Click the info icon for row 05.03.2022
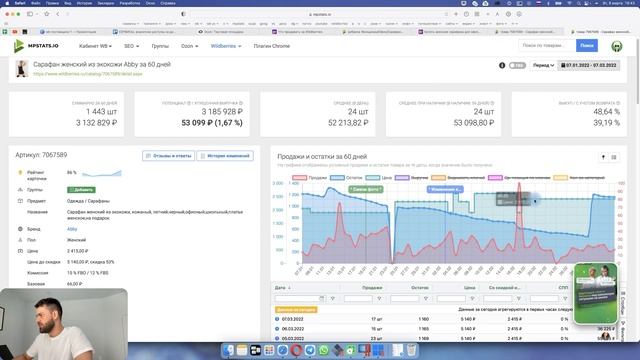Image resolution: width=640 pixels, height=360 pixels. pos(277,339)
